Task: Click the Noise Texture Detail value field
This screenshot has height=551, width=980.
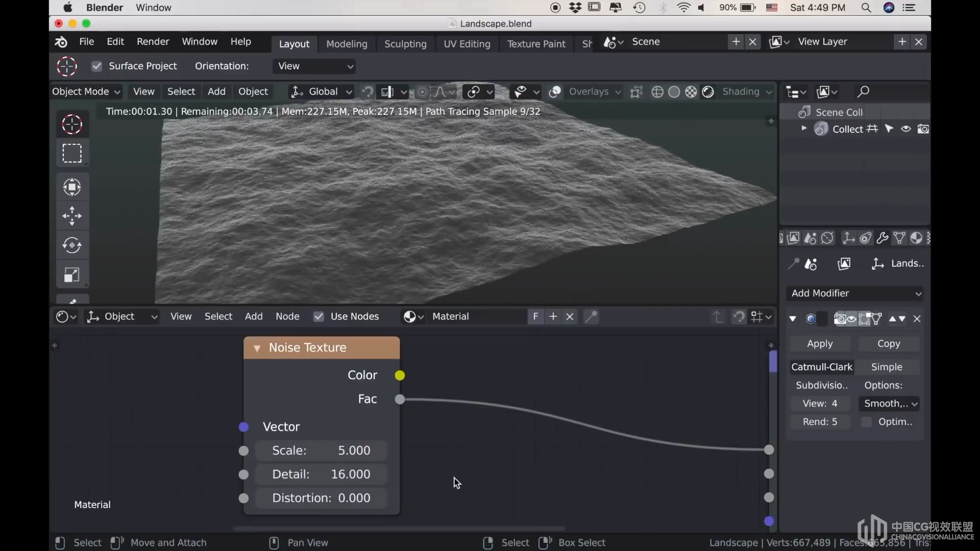Action: coord(321,474)
